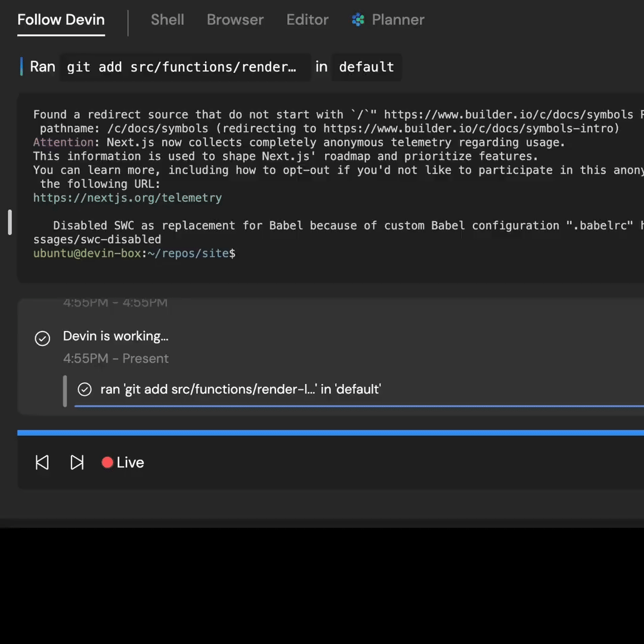
Task: Select the ran 'git add src/functions' step
Action: coord(240,389)
